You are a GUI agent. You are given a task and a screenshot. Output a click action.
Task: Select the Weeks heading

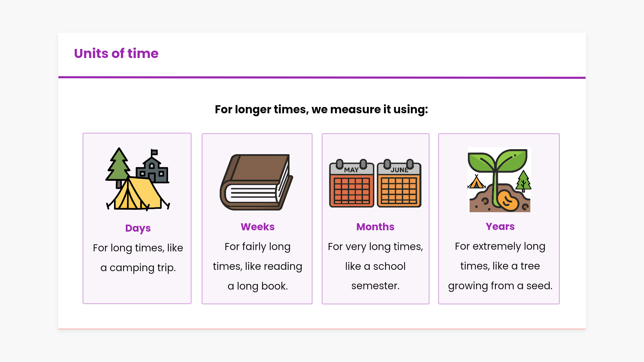(258, 227)
